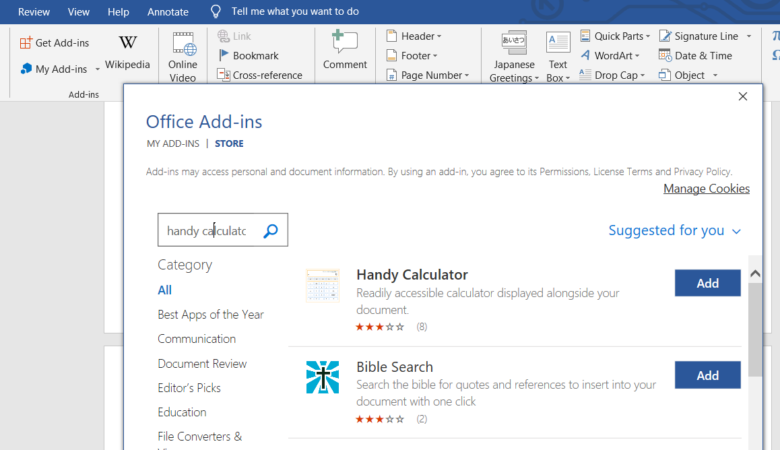Open the Manage Cookies link

(706, 189)
